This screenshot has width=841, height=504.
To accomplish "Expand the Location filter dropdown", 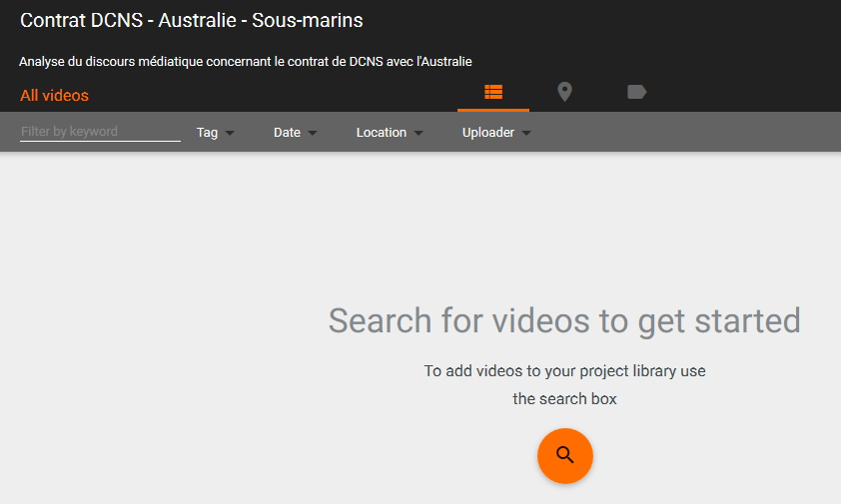I will point(390,133).
